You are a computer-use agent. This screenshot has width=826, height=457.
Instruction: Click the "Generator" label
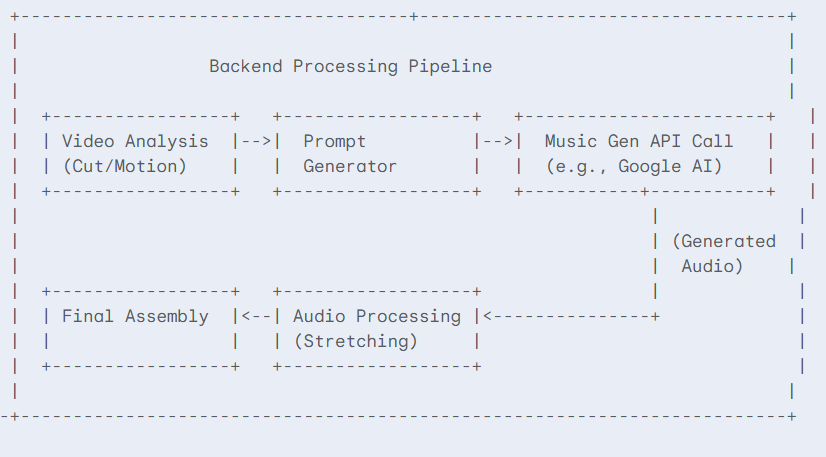pyautogui.click(x=350, y=166)
